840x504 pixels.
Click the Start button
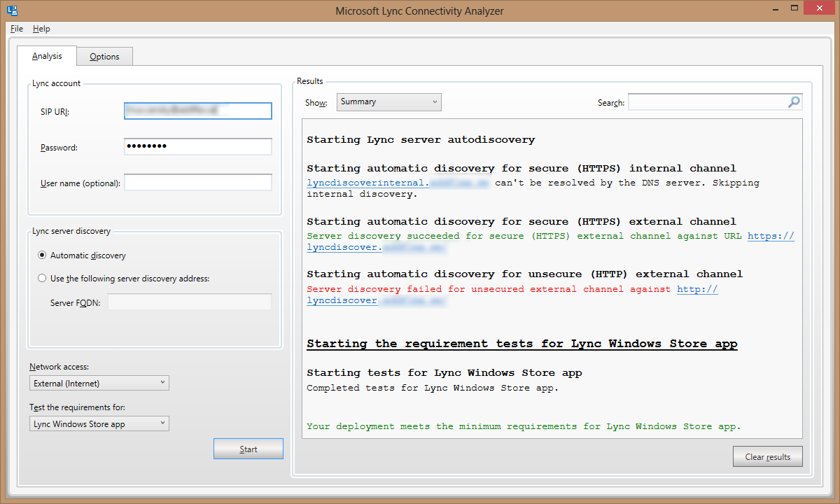coord(248,449)
